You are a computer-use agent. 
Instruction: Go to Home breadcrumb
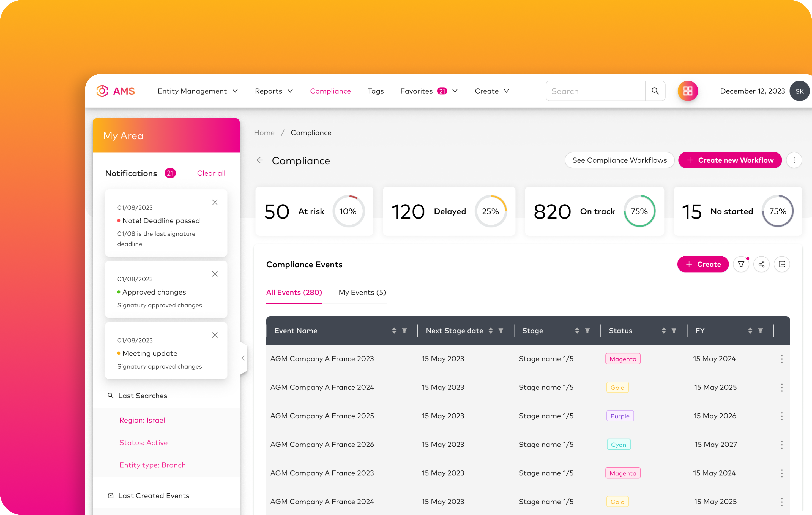tap(264, 133)
